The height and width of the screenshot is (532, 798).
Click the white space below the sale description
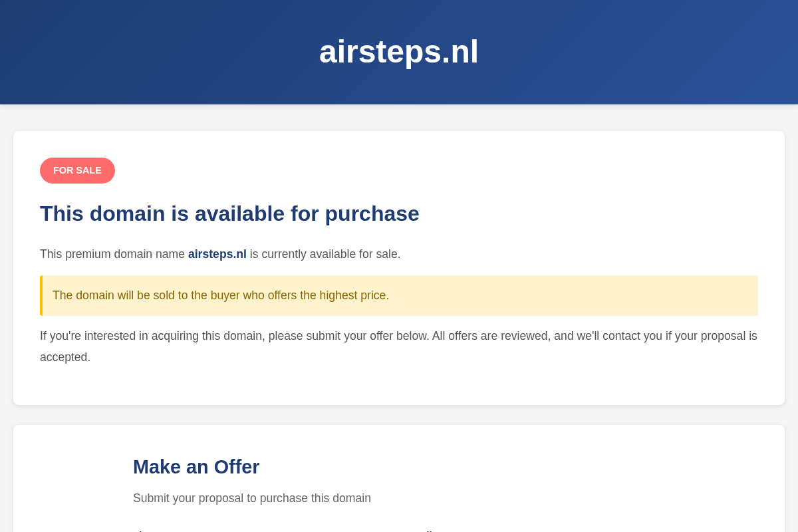tap(399, 386)
